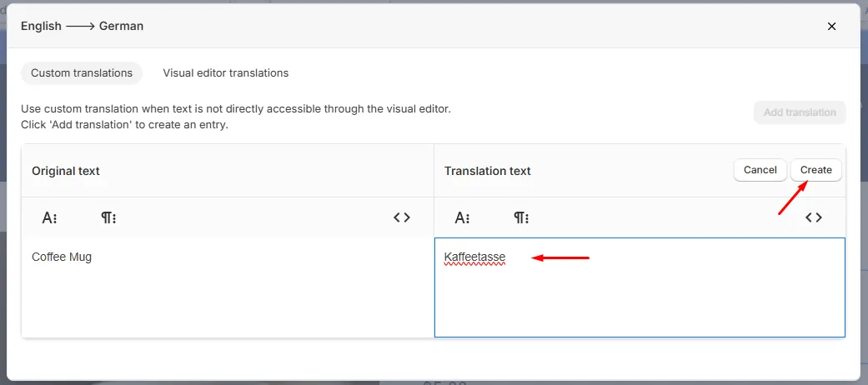The image size is (868, 385).
Task: Click the Original text column header
Action: (x=66, y=171)
